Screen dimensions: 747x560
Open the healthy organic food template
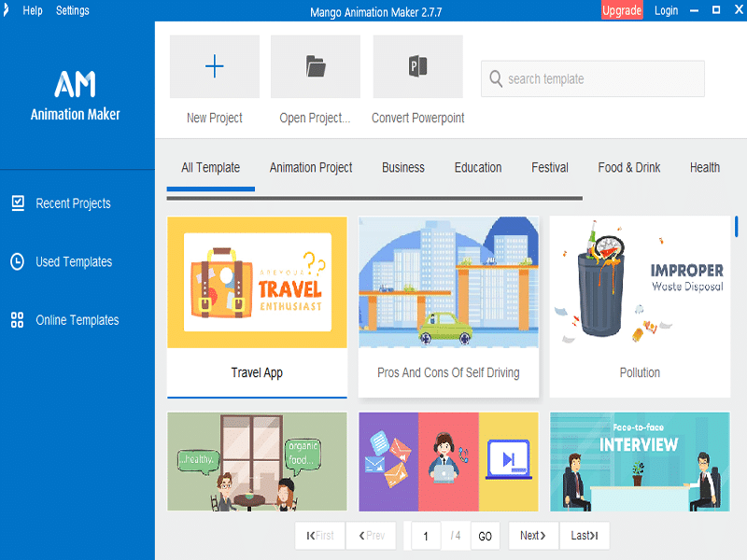[258, 462]
